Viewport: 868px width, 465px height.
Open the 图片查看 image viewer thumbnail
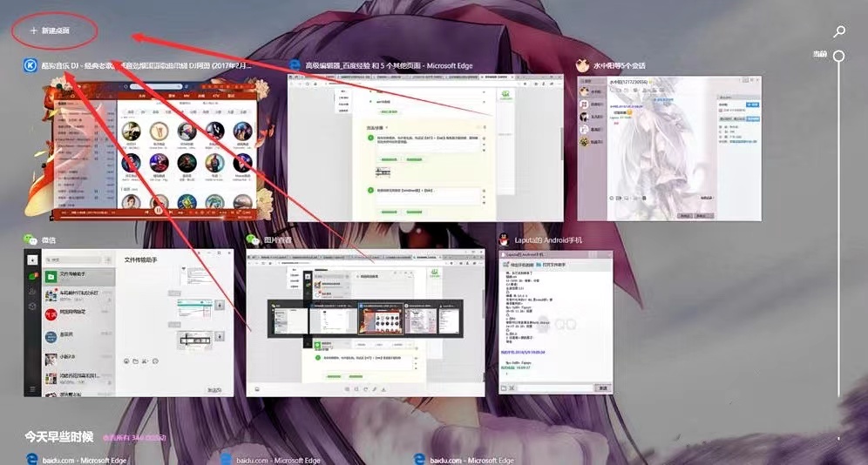[365, 322]
